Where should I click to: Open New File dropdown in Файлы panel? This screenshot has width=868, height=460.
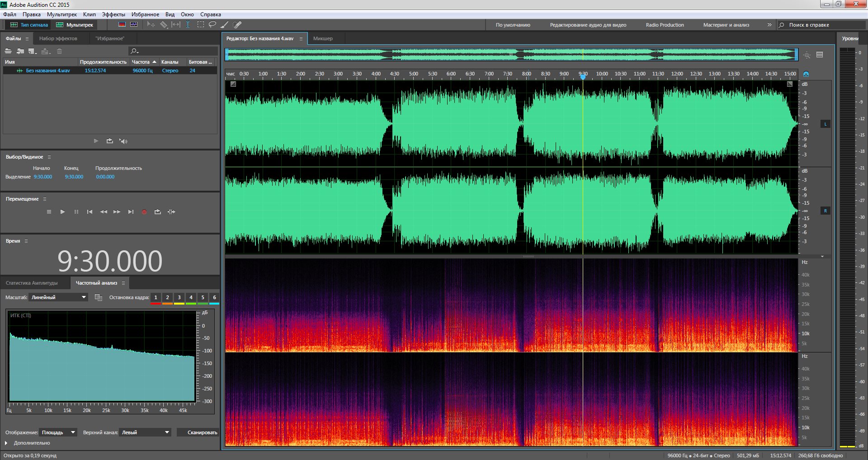pyautogui.click(x=33, y=51)
